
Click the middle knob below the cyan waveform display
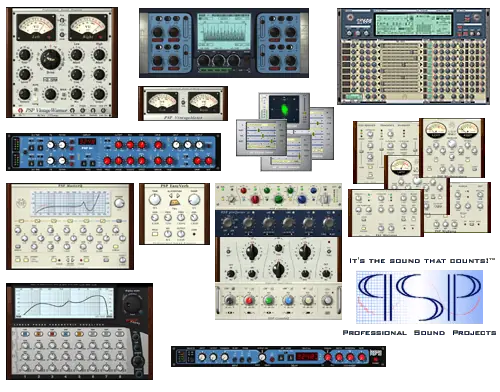tap(218, 60)
